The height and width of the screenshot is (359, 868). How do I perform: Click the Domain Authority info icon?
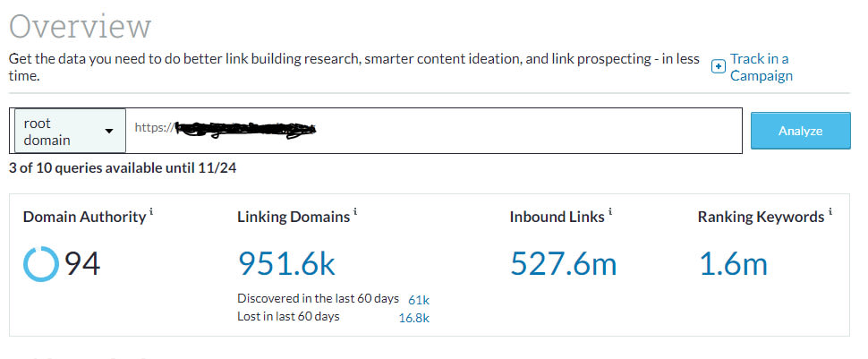152,212
